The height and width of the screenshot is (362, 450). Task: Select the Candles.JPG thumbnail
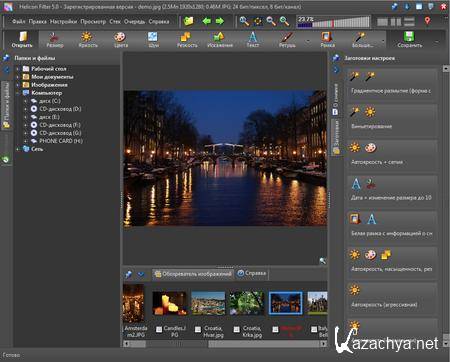169,303
